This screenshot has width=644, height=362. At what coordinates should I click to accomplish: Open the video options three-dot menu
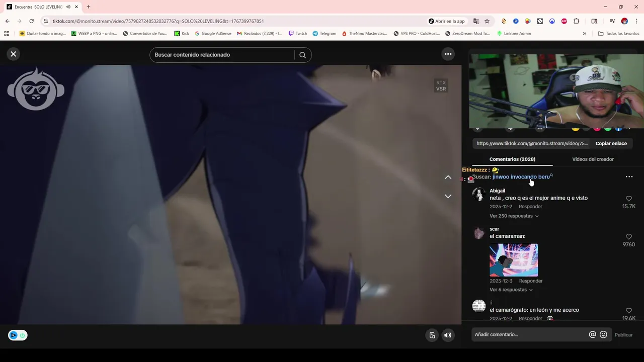click(448, 54)
